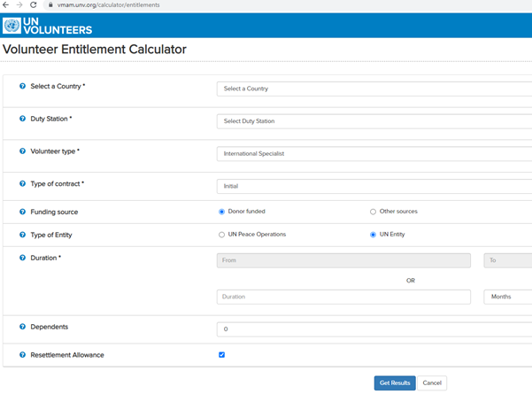Click the help icon beside Resettlement Allowance

coord(22,355)
